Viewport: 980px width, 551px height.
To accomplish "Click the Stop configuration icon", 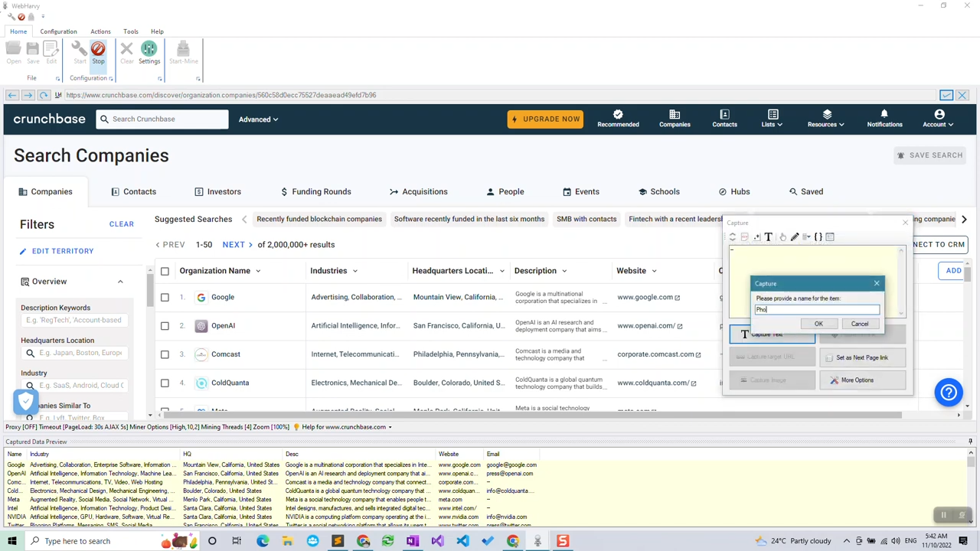I will click(x=98, y=50).
